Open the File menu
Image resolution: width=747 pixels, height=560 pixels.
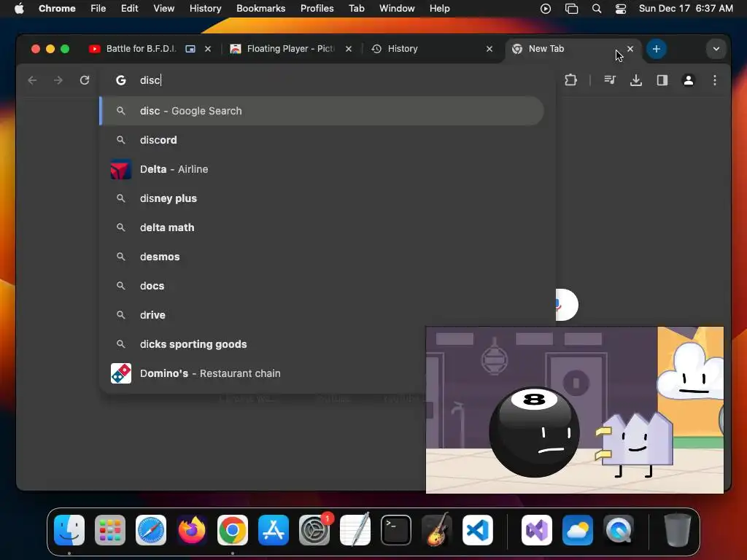pyautogui.click(x=98, y=9)
